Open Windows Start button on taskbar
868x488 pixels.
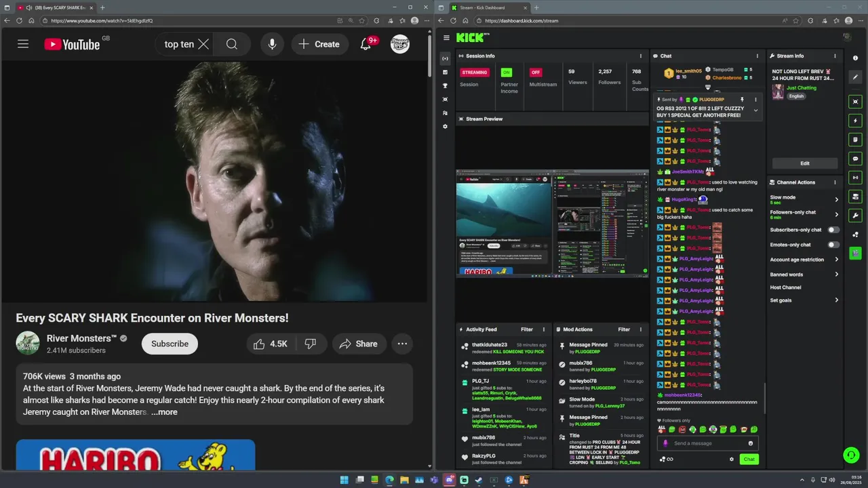coord(344,480)
